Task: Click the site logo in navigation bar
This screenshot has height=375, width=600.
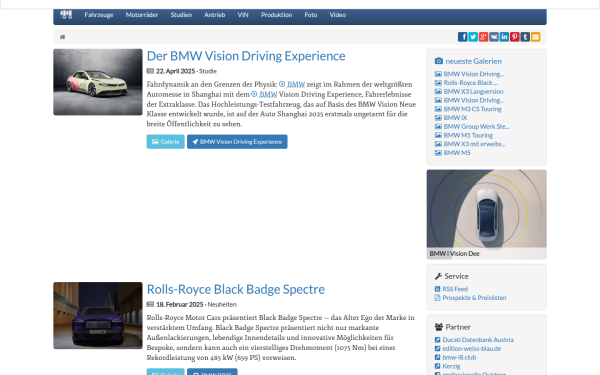Action: [x=66, y=15]
